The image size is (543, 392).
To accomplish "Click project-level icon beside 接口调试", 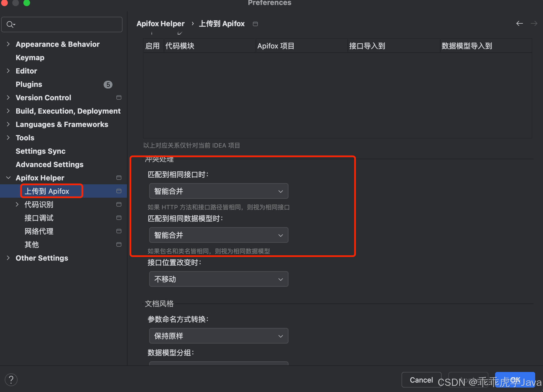I will (119, 218).
